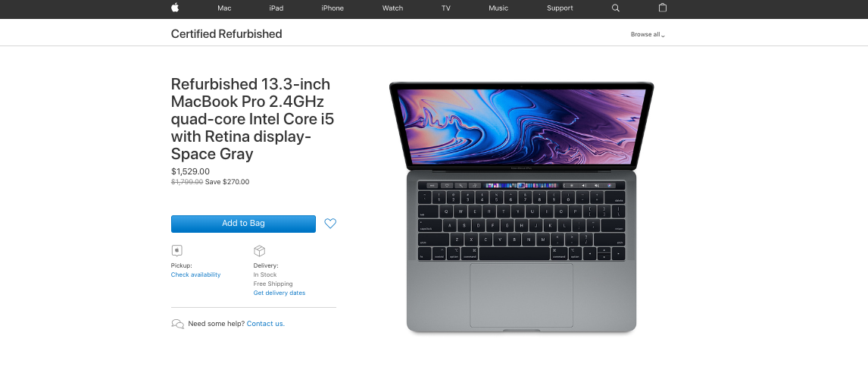Get delivery dates link
This screenshot has width=868, height=370.
pyautogui.click(x=279, y=293)
